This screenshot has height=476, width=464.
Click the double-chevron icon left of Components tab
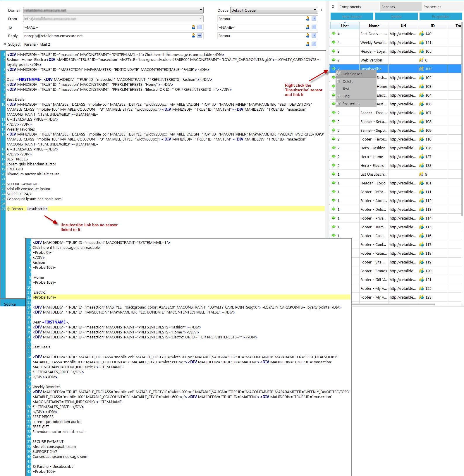[x=333, y=7]
